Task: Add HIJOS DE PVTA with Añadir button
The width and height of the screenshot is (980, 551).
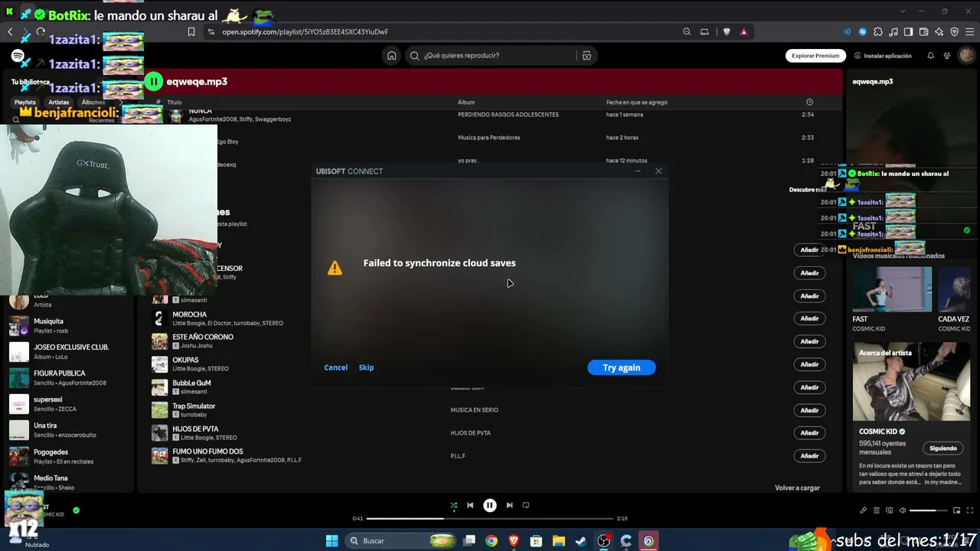Action: (809, 432)
